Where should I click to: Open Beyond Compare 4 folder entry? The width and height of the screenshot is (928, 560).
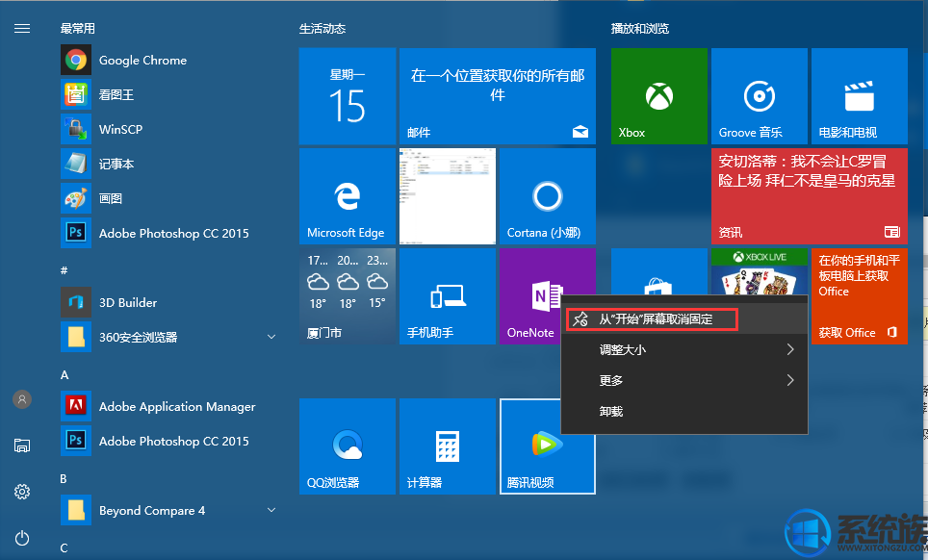click(168, 510)
